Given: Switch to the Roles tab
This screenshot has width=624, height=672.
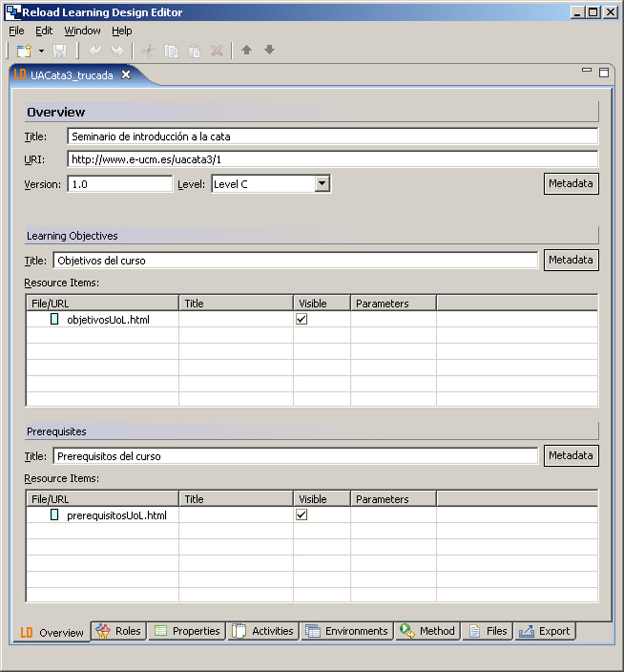Looking at the screenshot, I should click(119, 631).
